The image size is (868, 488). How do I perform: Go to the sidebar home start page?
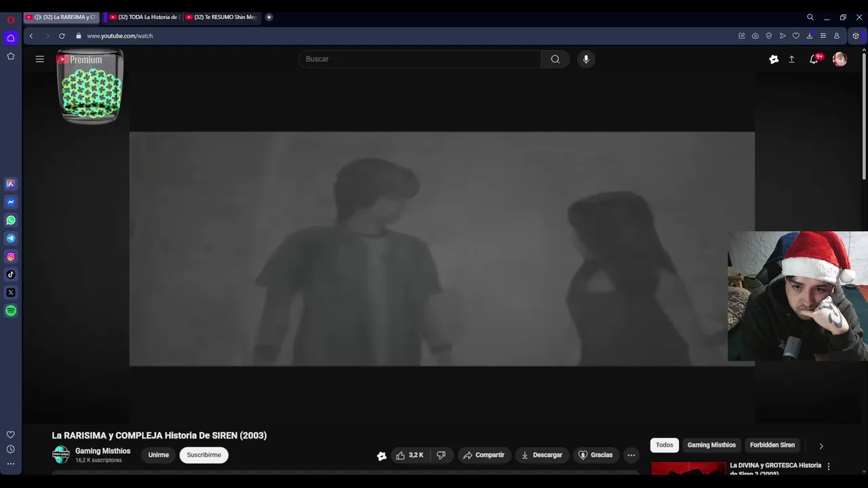click(11, 38)
